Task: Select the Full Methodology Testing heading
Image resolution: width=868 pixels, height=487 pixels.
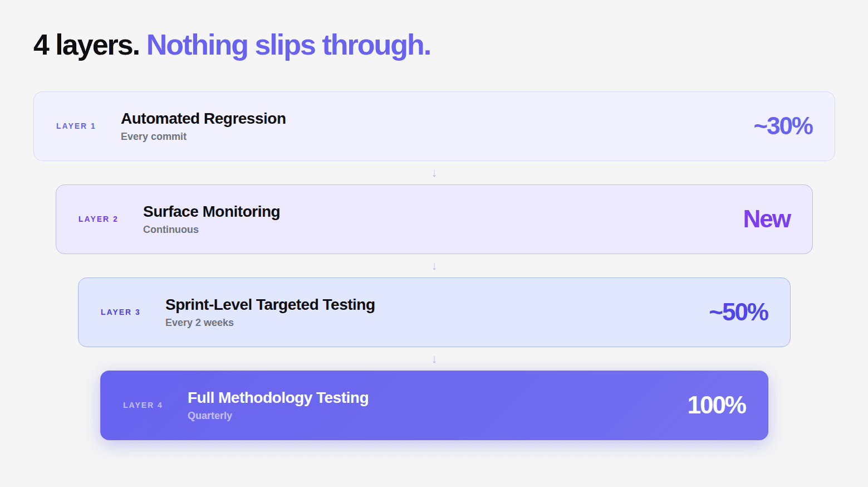Action: [x=278, y=398]
